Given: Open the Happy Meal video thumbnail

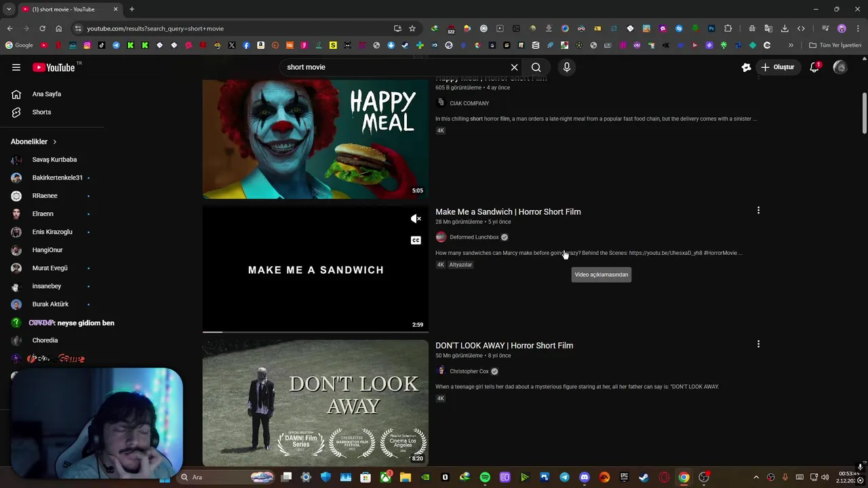Looking at the screenshot, I should [315, 139].
